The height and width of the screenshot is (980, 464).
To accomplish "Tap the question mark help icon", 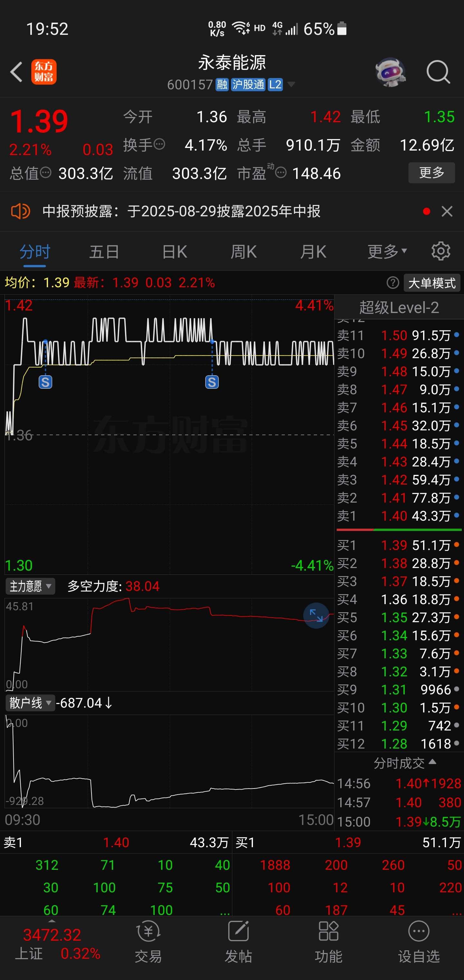I will [x=393, y=283].
